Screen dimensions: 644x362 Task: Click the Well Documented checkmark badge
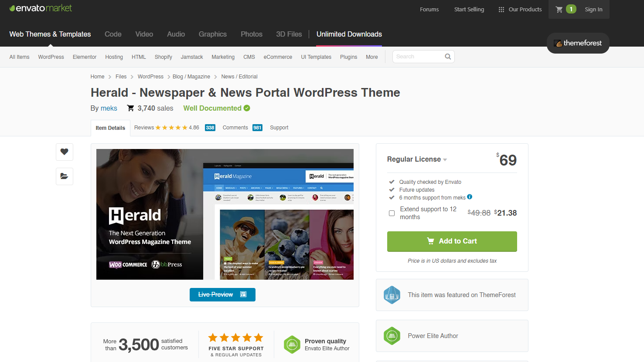click(x=247, y=108)
